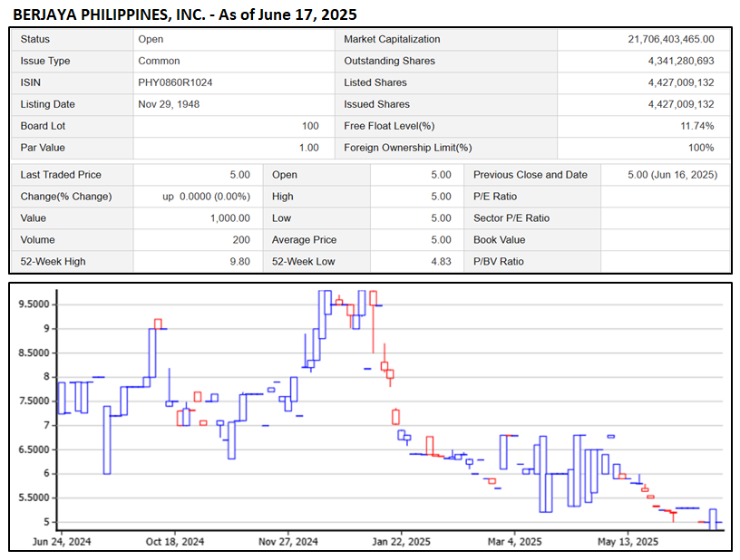
Task: Select the 'Book Value' label
Action: point(500,240)
